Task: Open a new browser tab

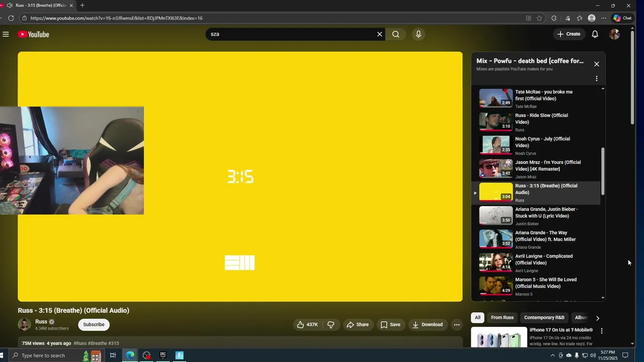Action: [83, 6]
